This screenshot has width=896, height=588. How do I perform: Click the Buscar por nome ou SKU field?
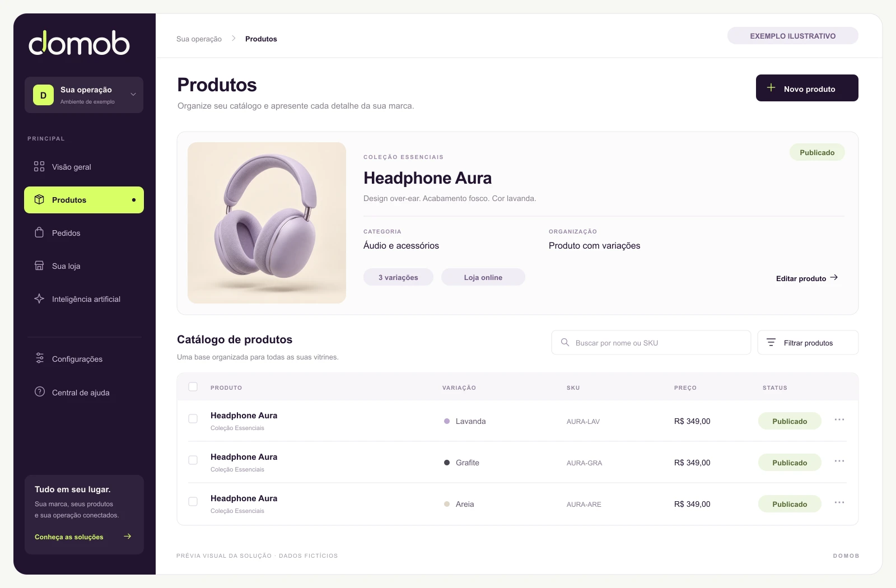click(x=651, y=342)
